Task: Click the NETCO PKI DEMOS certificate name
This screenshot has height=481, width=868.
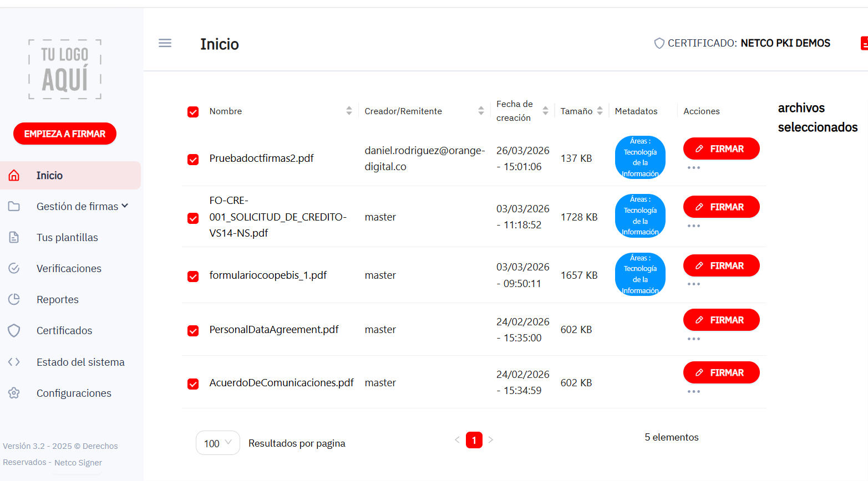Action: pyautogui.click(x=785, y=43)
